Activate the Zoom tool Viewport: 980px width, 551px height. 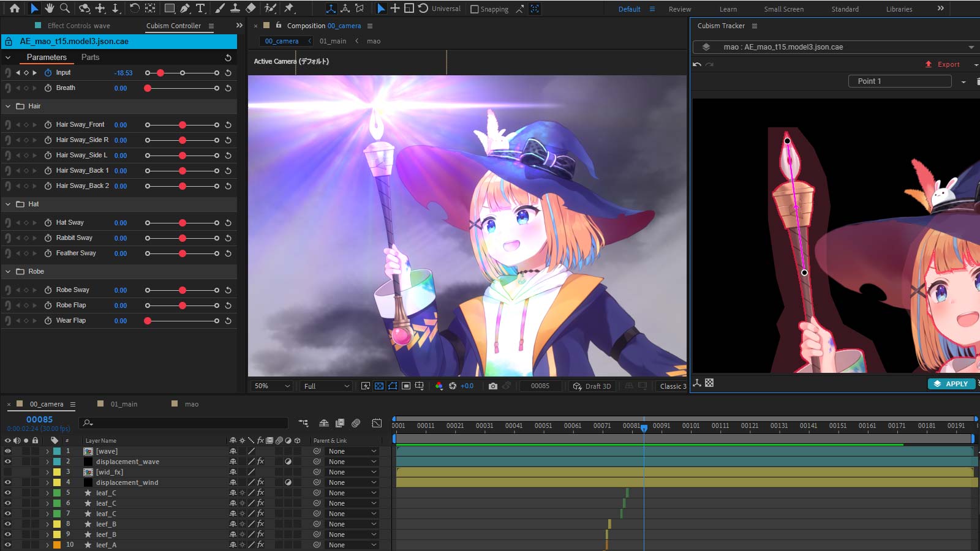[x=64, y=9]
